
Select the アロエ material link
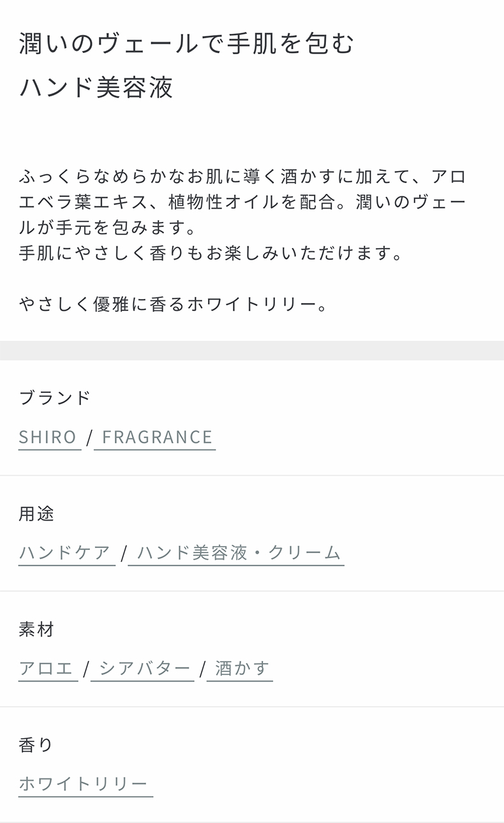[47, 668]
